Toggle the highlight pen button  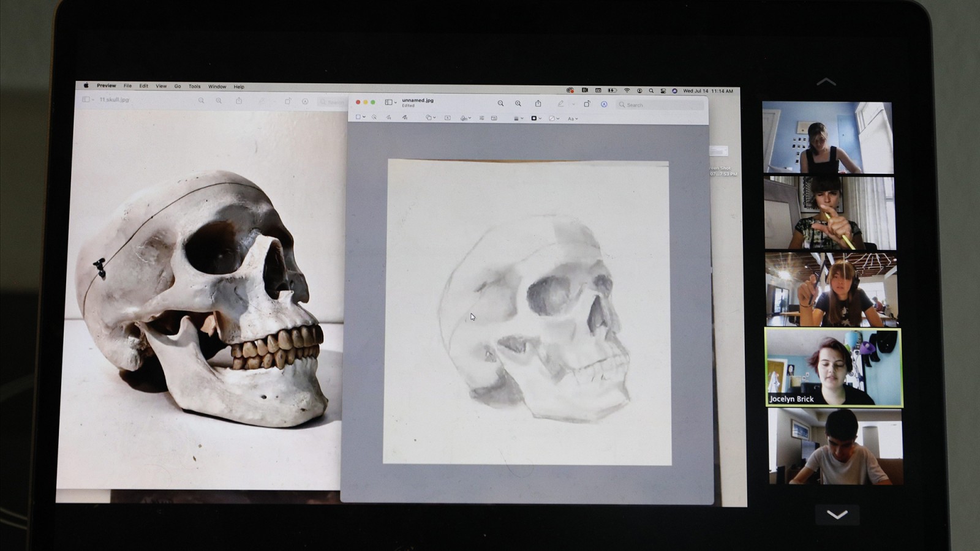click(x=560, y=104)
